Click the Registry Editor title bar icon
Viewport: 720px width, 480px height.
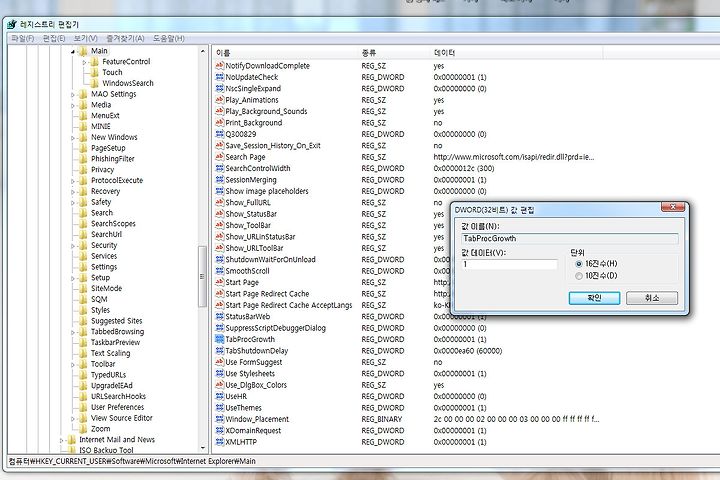[12, 24]
